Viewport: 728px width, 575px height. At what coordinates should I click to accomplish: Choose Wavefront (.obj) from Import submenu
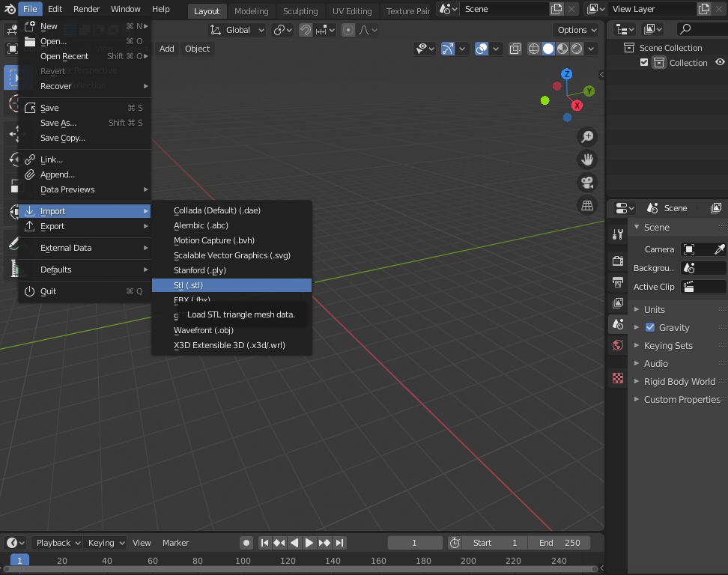point(204,330)
